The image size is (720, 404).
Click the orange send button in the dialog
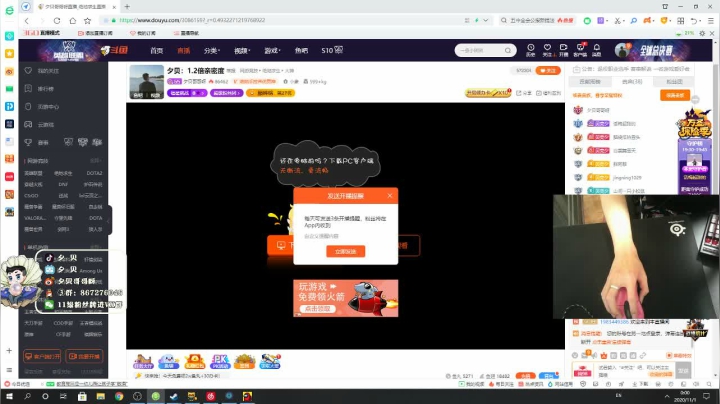[x=345, y=251]
